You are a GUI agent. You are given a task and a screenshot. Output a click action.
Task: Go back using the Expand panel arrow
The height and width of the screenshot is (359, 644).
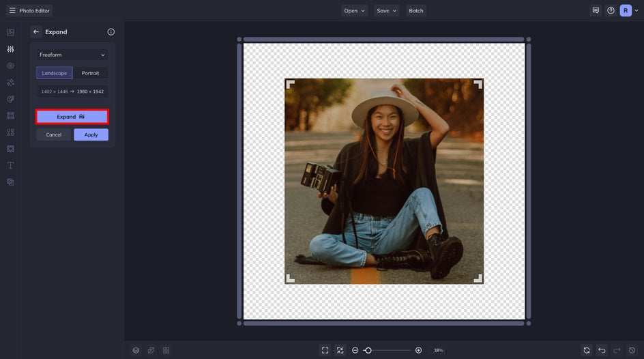click(36, 31)
